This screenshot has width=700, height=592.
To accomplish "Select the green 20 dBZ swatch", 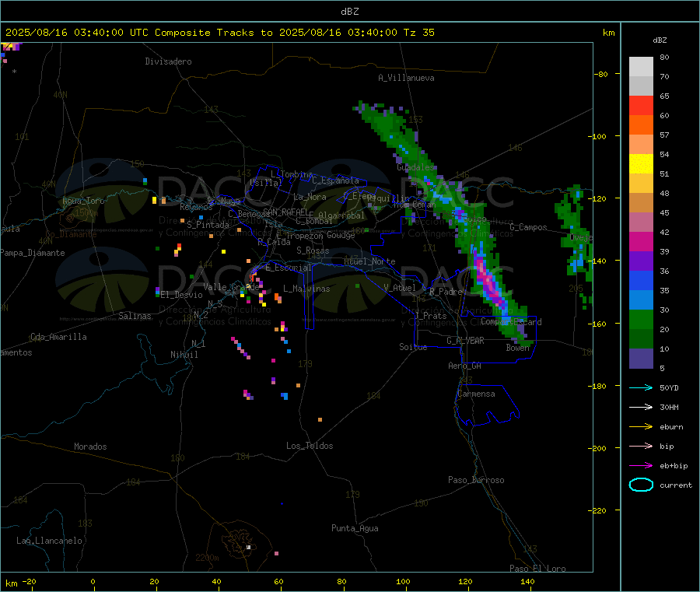I will point(641,319).
